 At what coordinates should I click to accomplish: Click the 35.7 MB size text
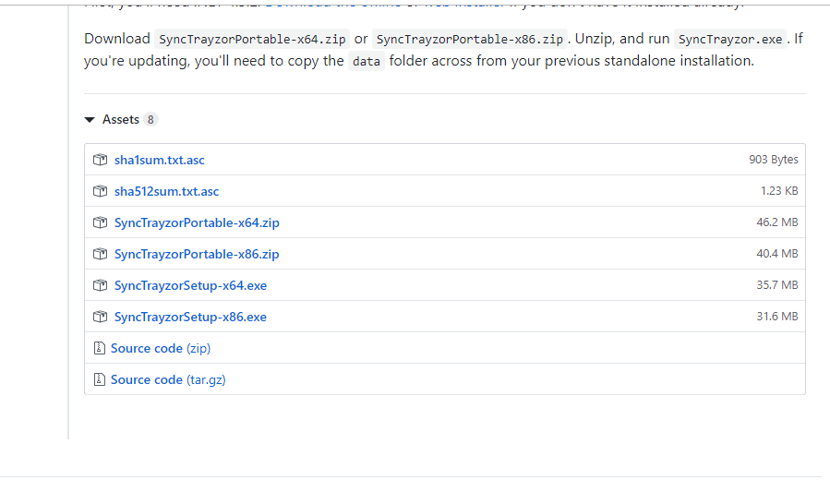777,285
